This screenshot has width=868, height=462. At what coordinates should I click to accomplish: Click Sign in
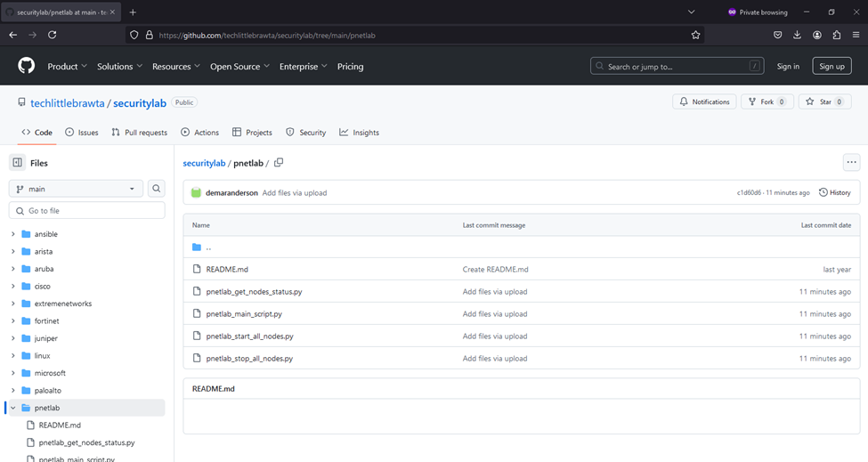tap(788, 67)
